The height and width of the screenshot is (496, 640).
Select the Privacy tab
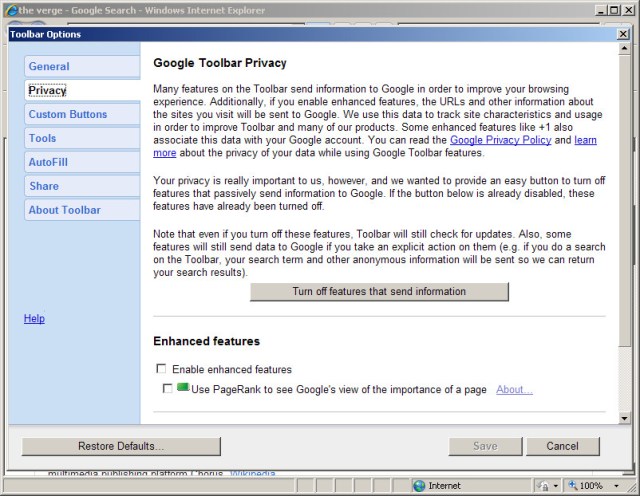tap(82, 90)
